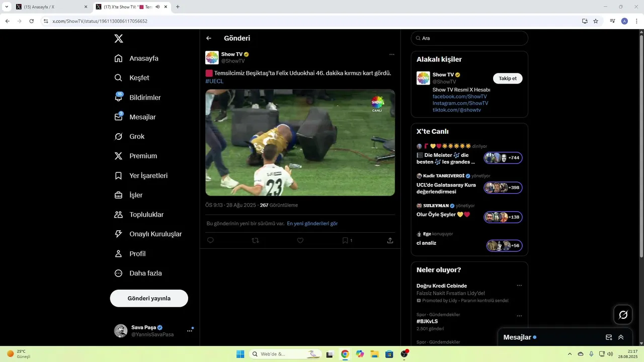The width and height of the screenshot is (644, 362).
Task: Click the X logo in sidebar
Action: pyautogui.click(x=118, y=38)
